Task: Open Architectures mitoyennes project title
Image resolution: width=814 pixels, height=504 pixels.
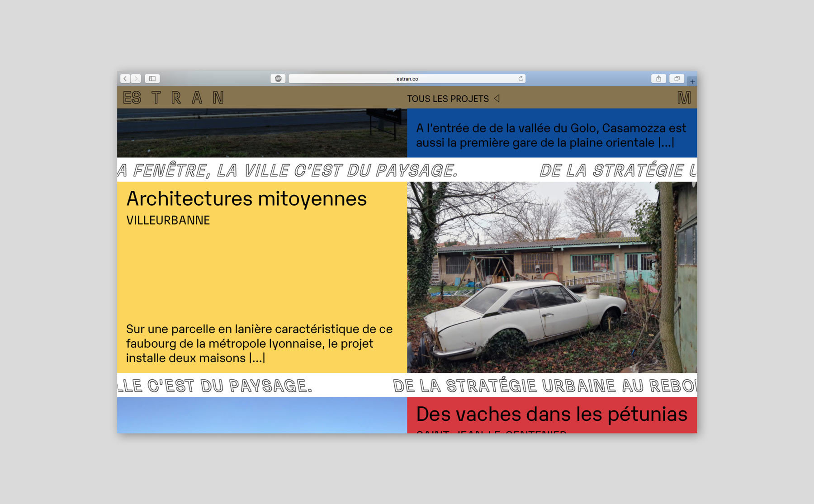Action: pos(246,199)
